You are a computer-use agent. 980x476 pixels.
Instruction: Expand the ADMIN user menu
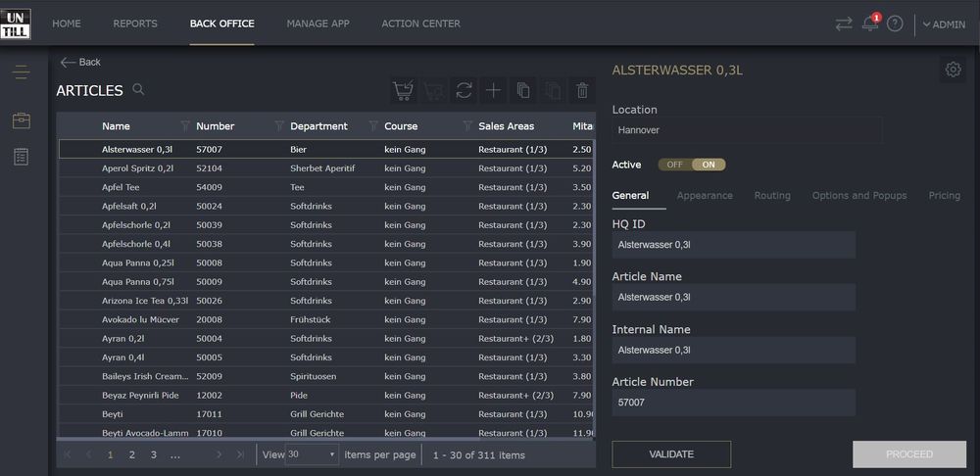(944, 24)
